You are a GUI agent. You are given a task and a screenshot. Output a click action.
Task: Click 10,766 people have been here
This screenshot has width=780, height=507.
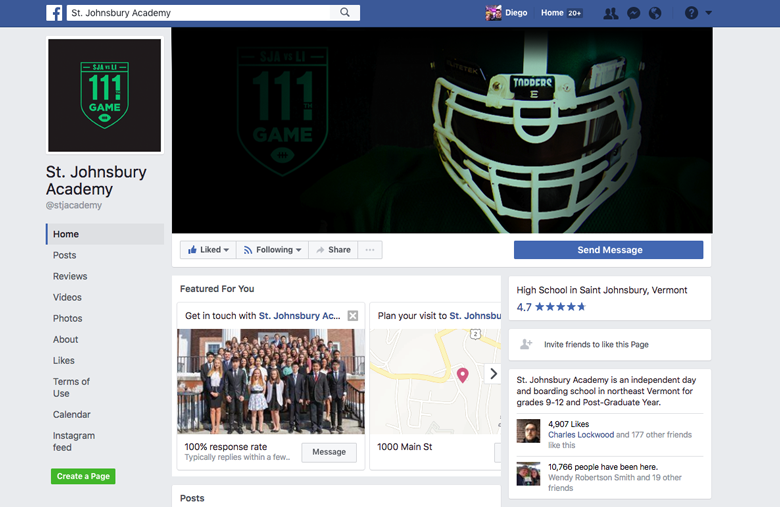point(603,467)
